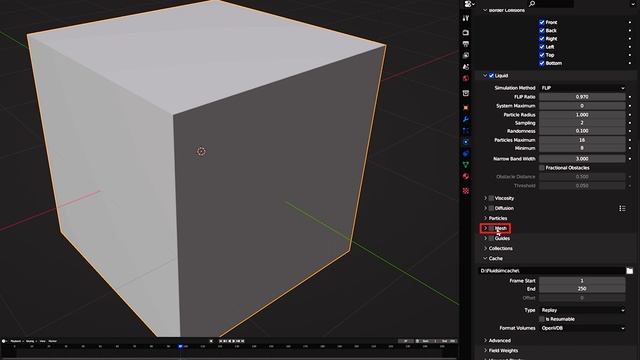Screen dimensions: 640x360
Task: Open the View Layer properties tab
Action: click(466, 55)
